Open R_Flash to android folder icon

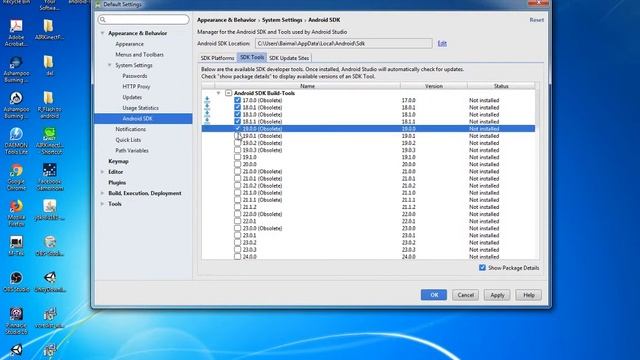click(49, 104)
